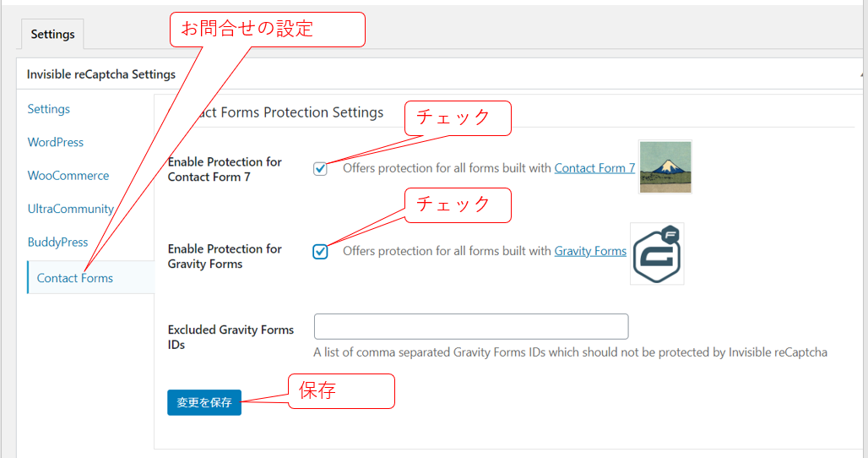The width and height of the screenshot is (868, 458).
Task: Follow the Contact Form 7 link
Action: click(594, 168)
